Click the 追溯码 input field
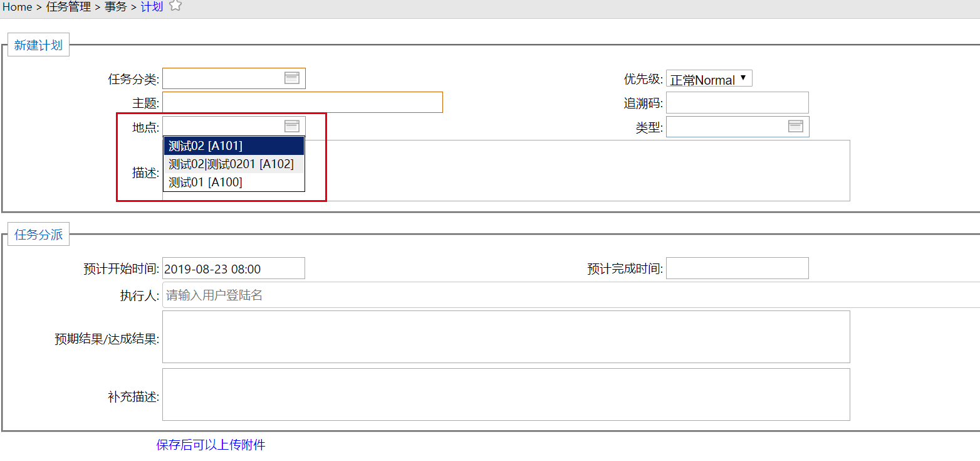 (738, 102)
